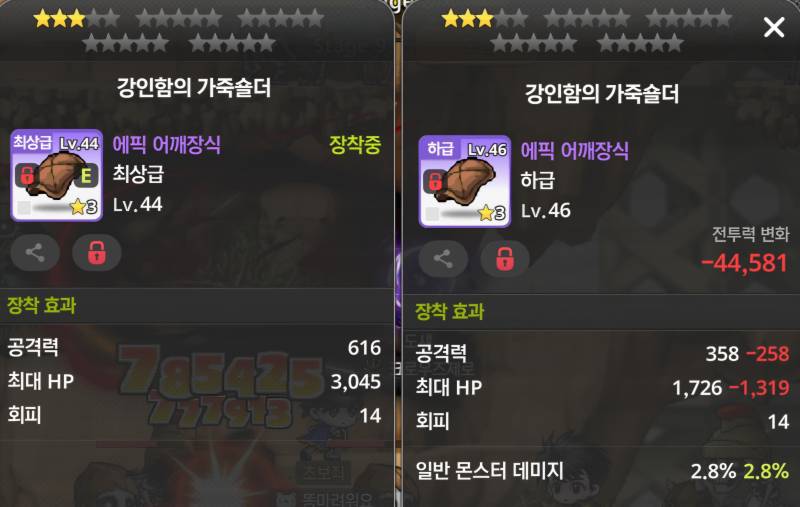Tap 에픽 어깨장식 label on right panel
The image size is (800, 507).
[574, 151]
